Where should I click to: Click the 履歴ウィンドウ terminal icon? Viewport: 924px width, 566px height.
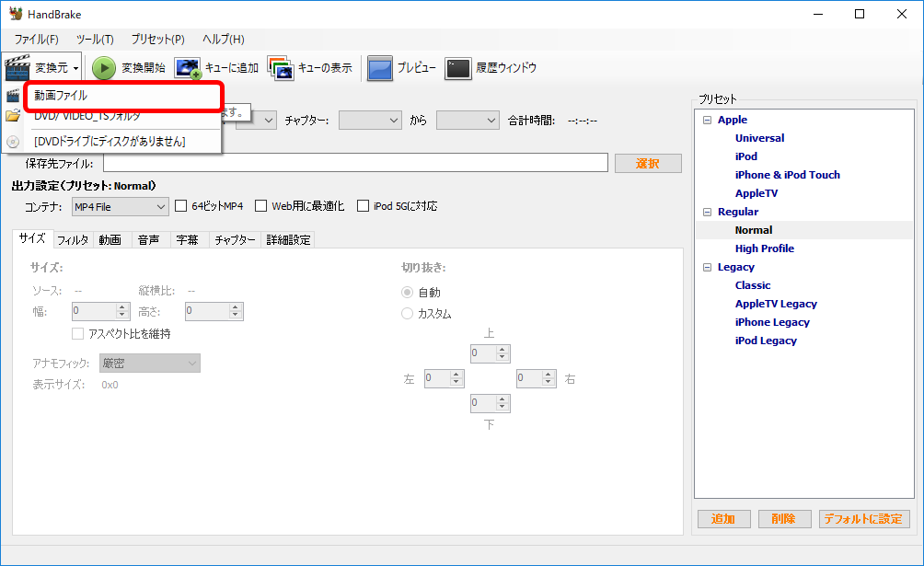click(x=458, y=68)
